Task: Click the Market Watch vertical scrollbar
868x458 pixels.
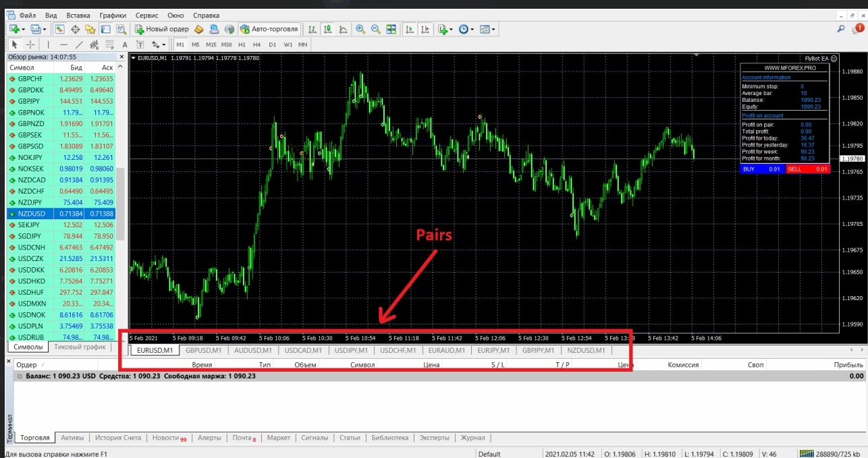Action: 121,202
